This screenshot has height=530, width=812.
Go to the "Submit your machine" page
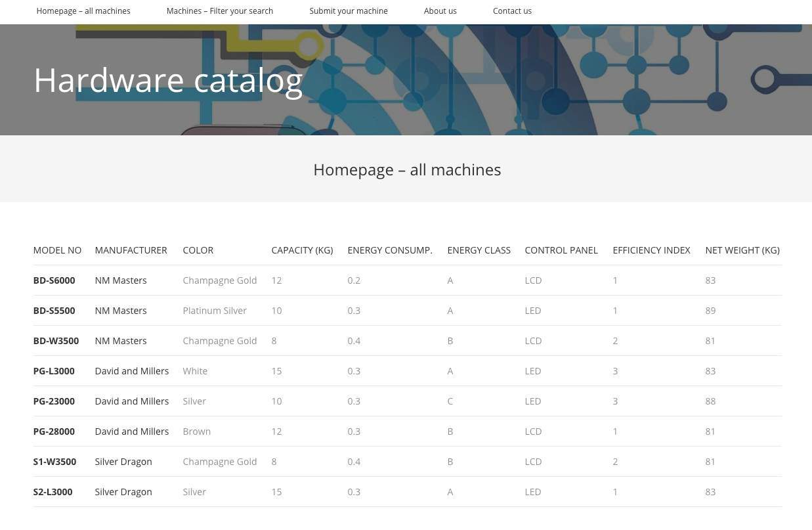click(349, 11)
